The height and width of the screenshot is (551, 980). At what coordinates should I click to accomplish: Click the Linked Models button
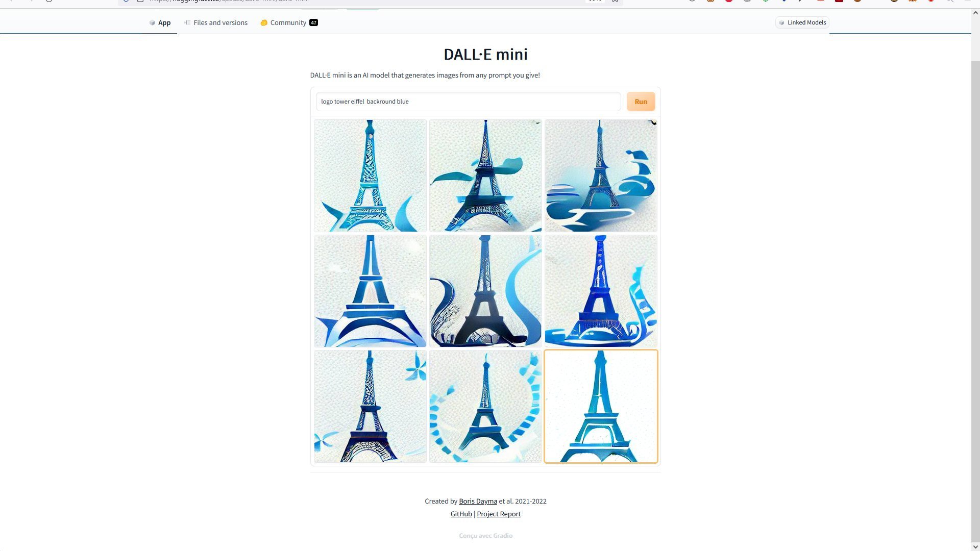click(802, 22)
